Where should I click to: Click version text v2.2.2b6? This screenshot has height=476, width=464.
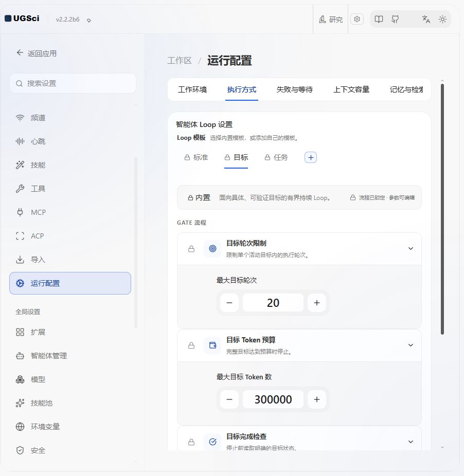tap(67, 20)
